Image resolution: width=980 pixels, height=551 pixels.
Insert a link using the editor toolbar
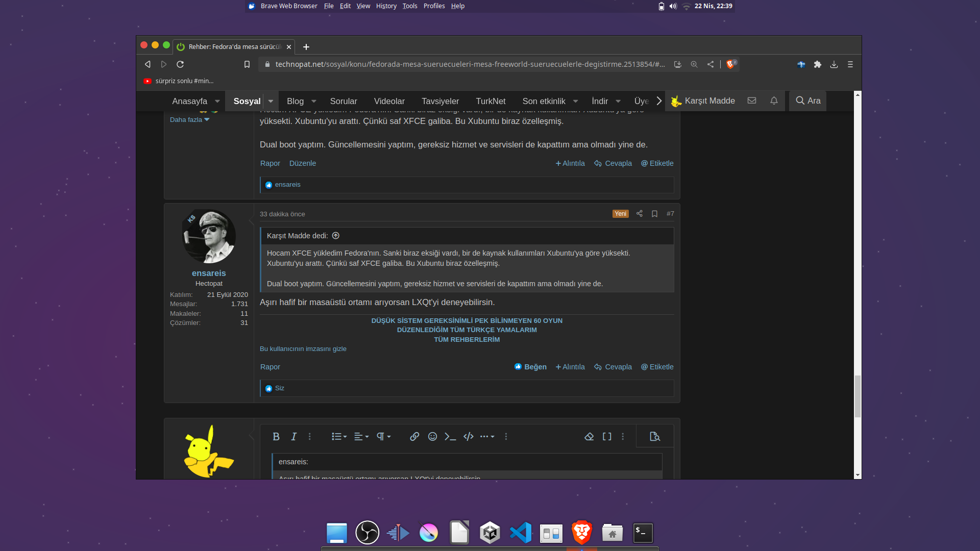tap(414, 437)
